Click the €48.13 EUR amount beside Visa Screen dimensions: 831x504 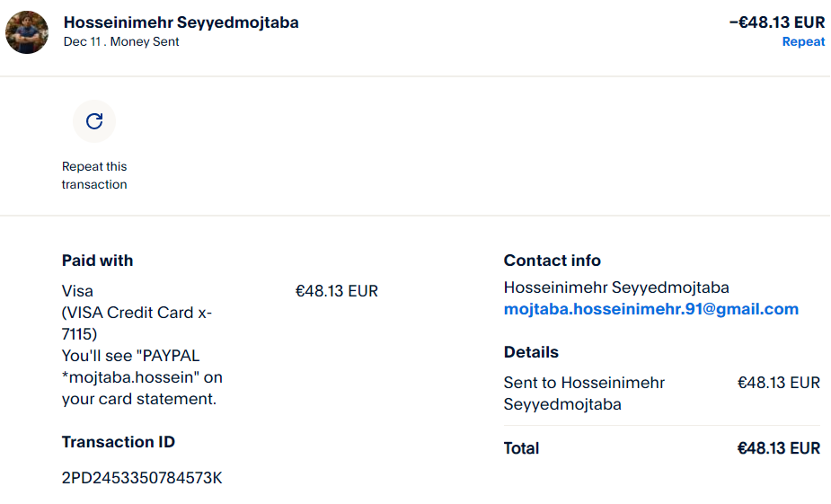click(337, 291)
